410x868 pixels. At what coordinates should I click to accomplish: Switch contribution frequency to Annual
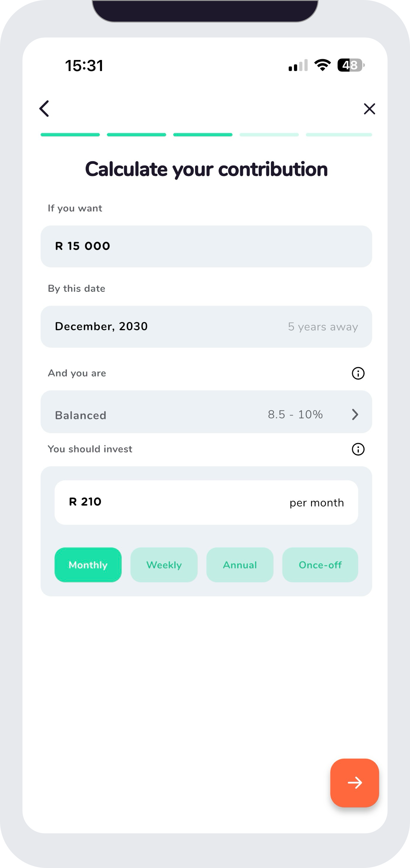tap(240, 565)
